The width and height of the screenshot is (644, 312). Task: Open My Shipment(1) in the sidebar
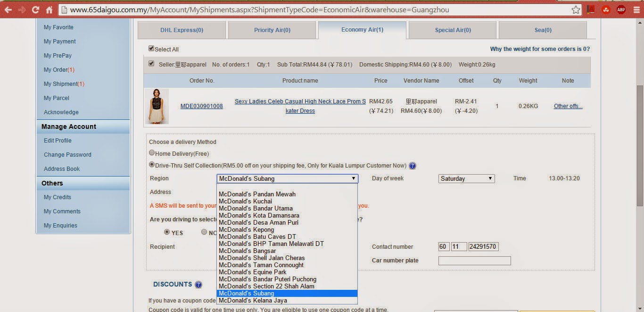pos(64,84)
